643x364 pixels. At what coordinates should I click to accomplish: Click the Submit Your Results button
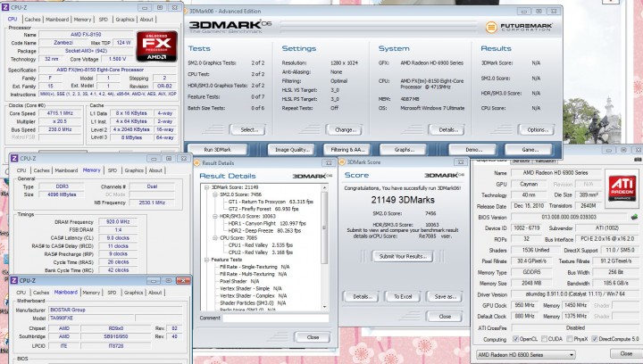click(x=403, y=256)
